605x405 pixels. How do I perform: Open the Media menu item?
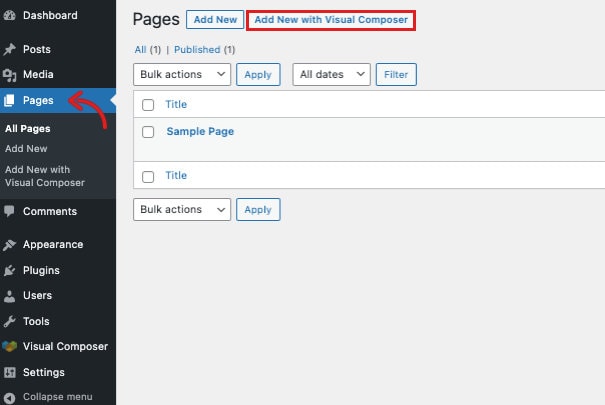tap(38, 74)
